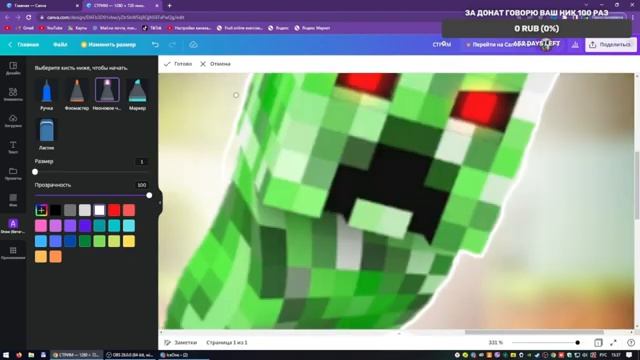Open a new browser tab
The height and width of the screenshot is (360, 640).
[x=169, y=6]
